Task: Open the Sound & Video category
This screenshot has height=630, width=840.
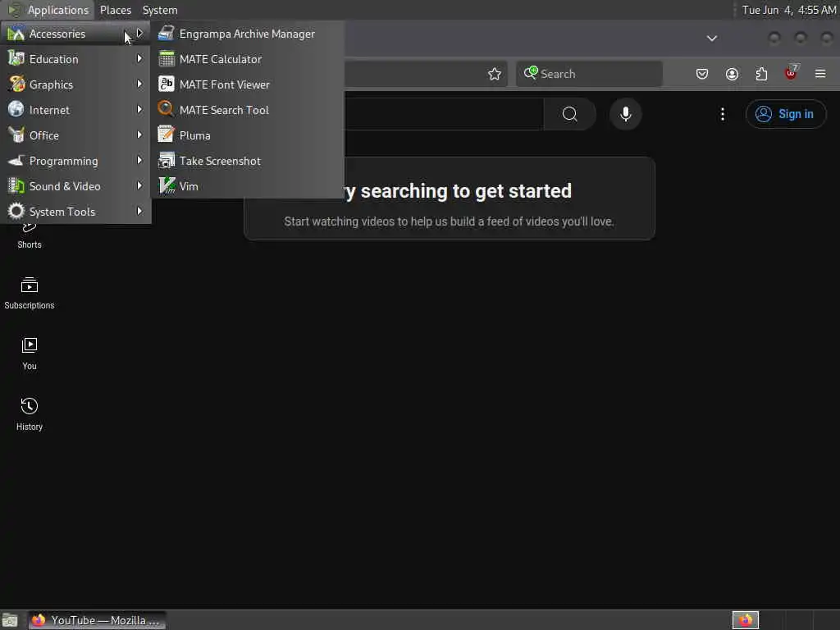Action: point(75,186)
